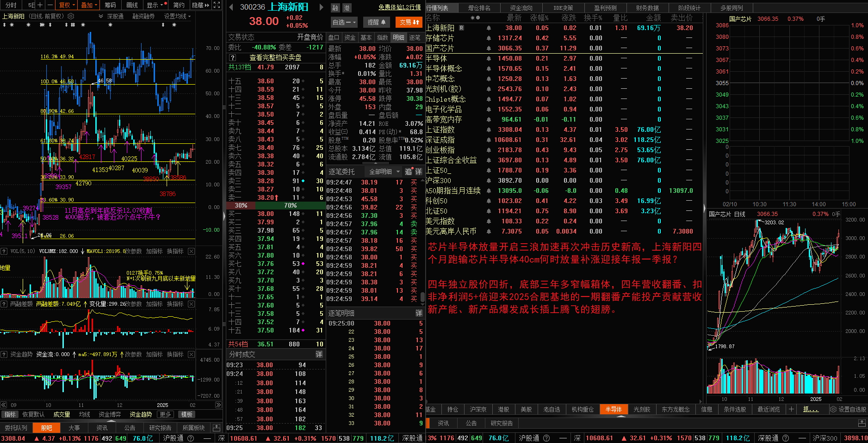The height and width of the screenshot is (443, 868).
Task: Open 显示 display dropdown
Action: tap(155, 5)
